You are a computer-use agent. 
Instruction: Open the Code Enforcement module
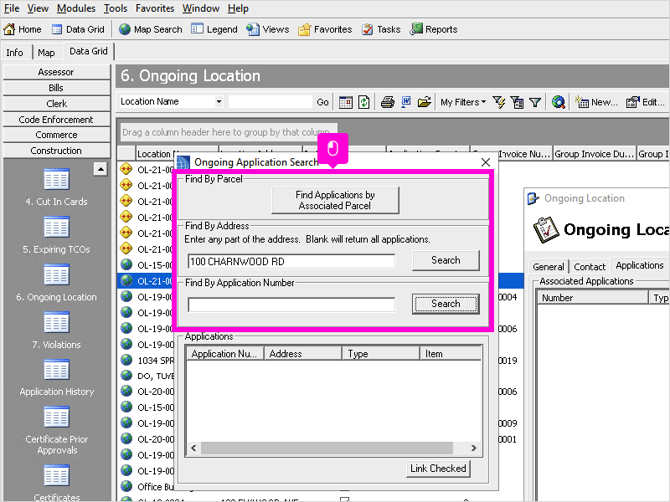coord(56,119)
